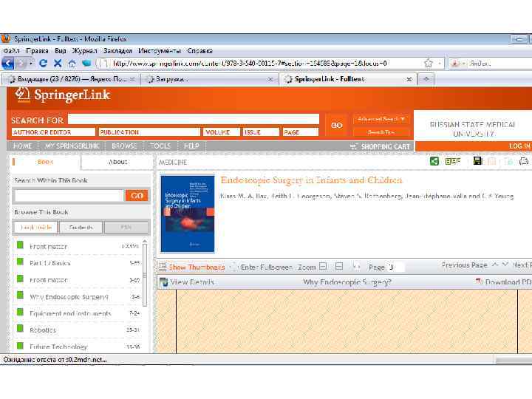Click the chapter list scrollbar up arrow
This screenshot has height=399, width=532.
[145, 242]
